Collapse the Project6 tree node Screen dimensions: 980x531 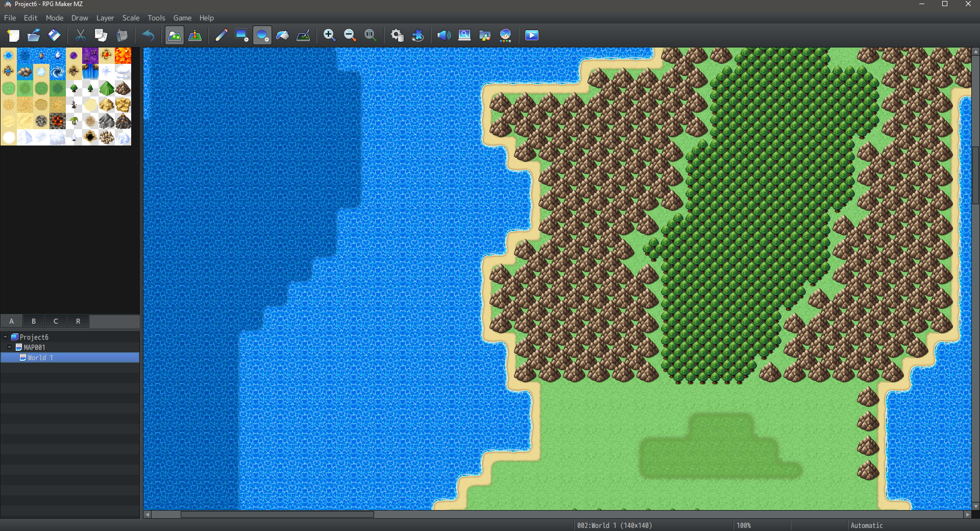point(5,337)
